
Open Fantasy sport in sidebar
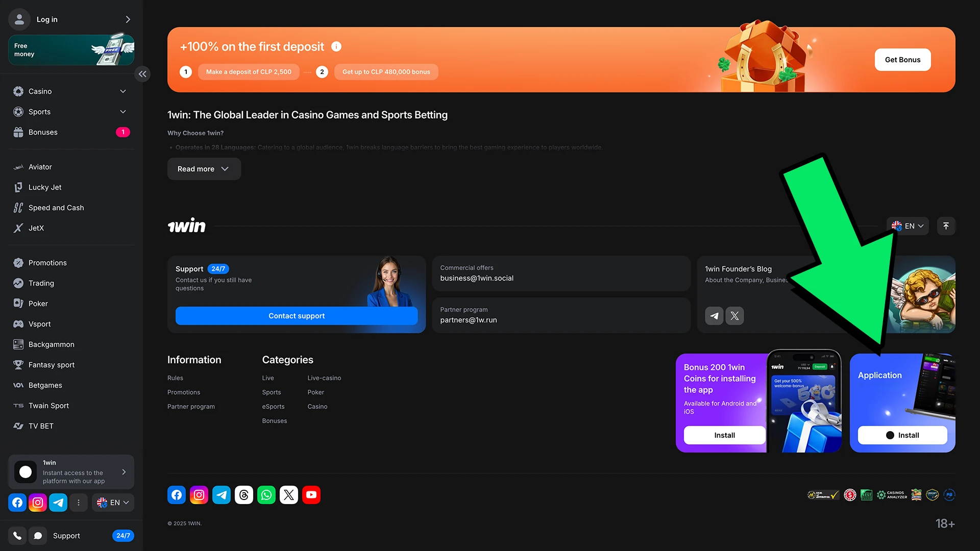pyautogui.click(x=71, y=365)
